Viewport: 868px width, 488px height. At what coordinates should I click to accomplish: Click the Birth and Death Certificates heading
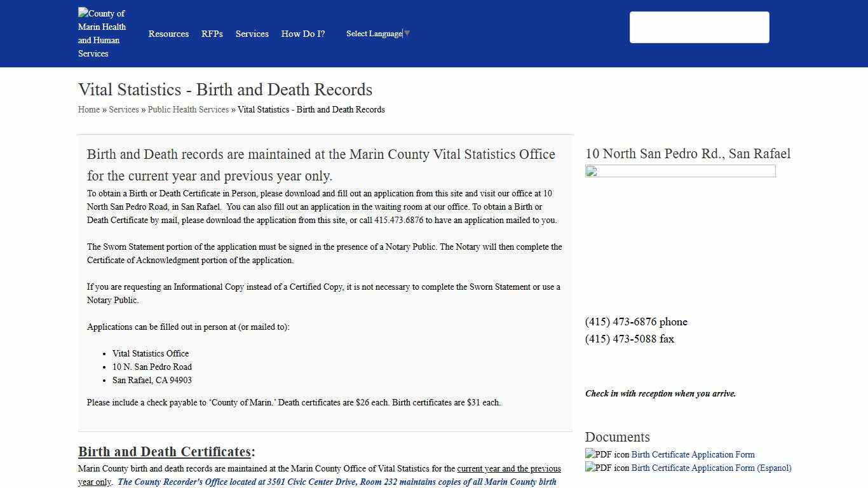click(164, 452)
